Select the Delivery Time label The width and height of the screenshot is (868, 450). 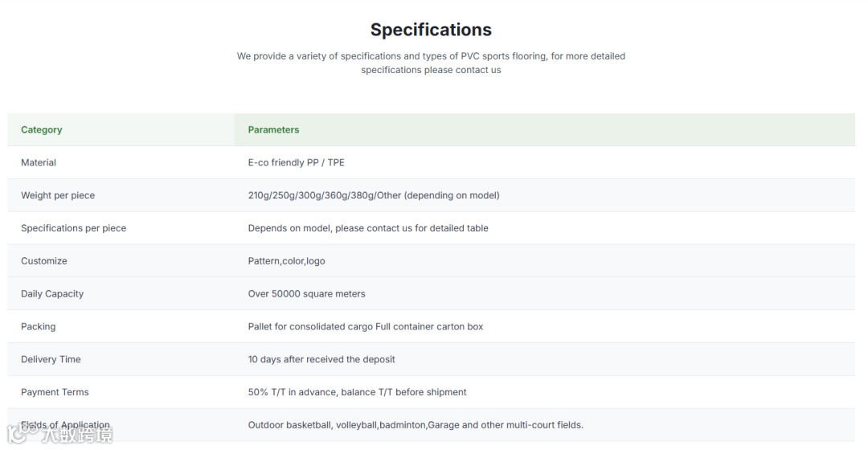click(51, 359)
